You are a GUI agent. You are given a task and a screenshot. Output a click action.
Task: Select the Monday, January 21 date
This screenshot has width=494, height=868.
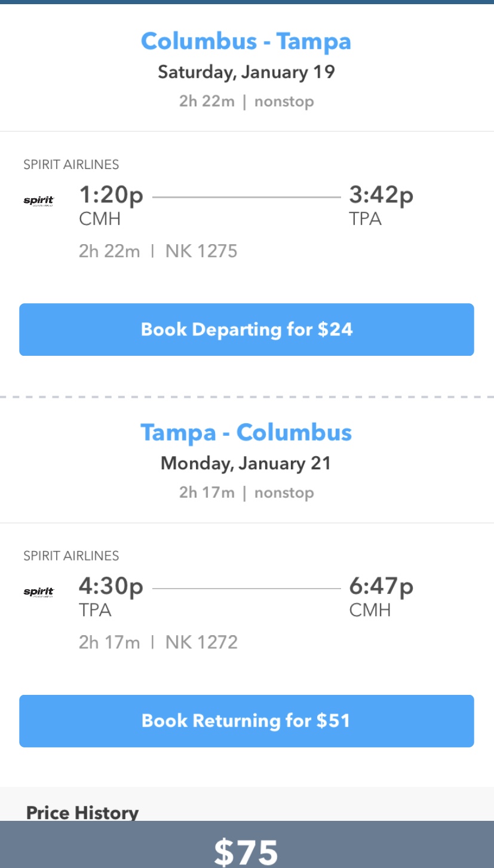coord(246,463)
